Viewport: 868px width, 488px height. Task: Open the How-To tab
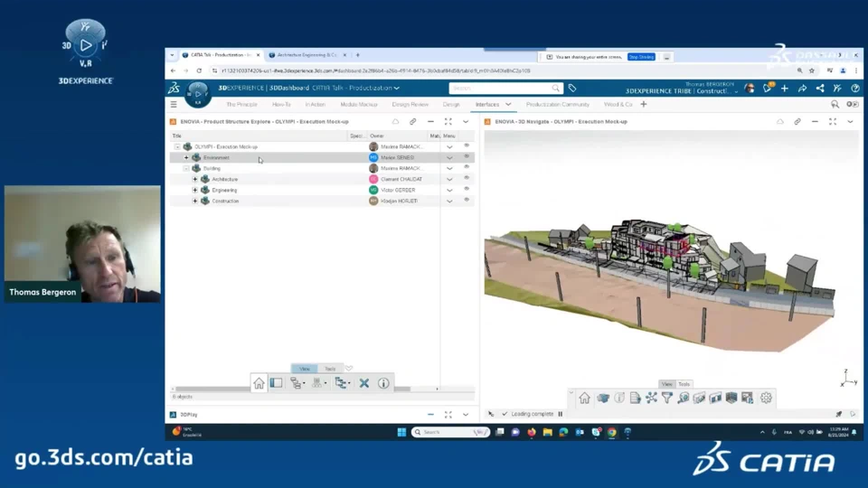(281, 104)
